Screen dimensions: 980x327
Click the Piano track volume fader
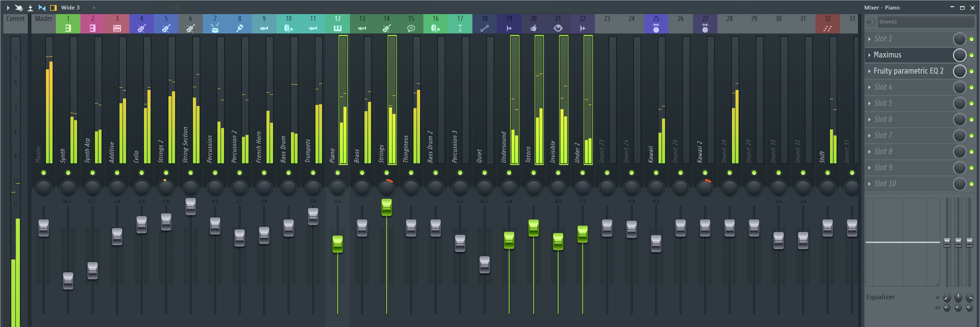(x=337, y=244)
